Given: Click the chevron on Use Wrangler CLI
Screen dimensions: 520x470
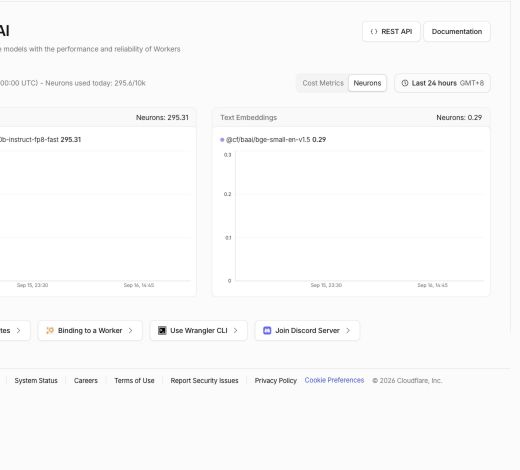Looking at the screenshot, I should pos(236,330).
